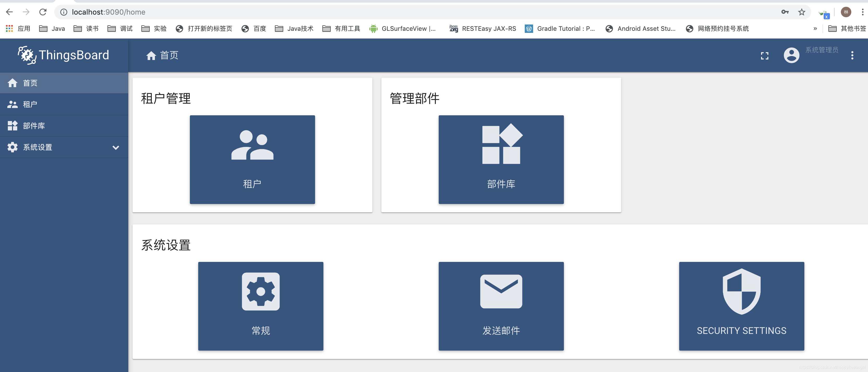Open the 实验 bookmarks folder
Image resolution: width=868 pixels, height=372 pixels.
(154, 29)
